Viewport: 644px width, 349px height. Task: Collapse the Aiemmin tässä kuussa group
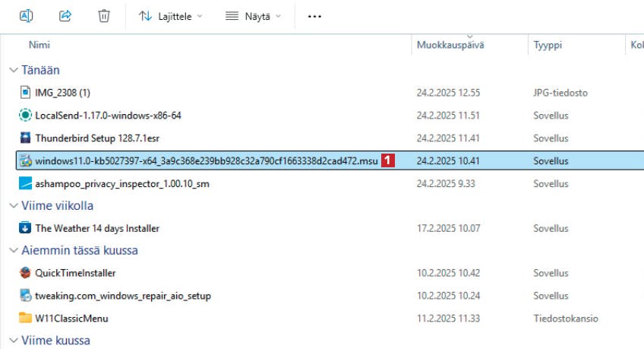(x=14, y=250)
